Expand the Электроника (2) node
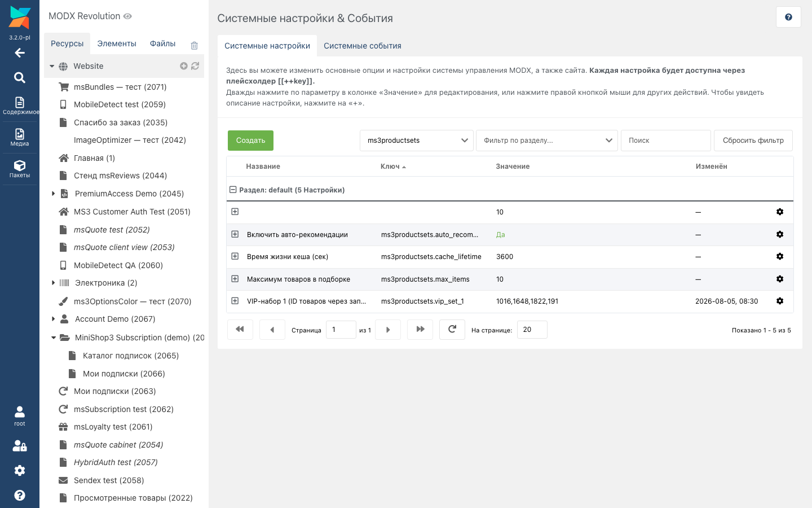The width and height of the screenshot is (812, 508). pos(54,283)
